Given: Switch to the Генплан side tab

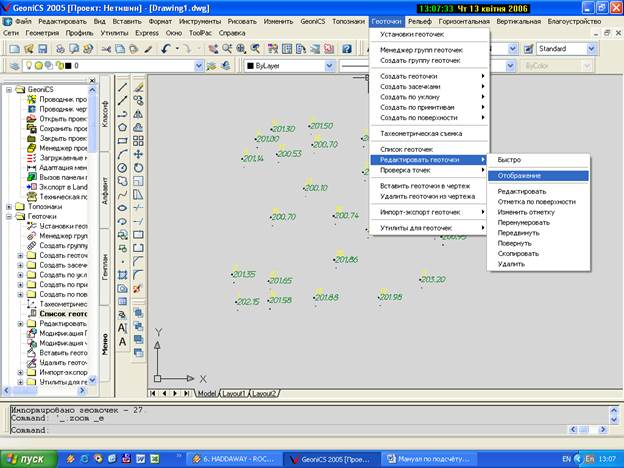Looking at the screenshot, I should point(105,267).
